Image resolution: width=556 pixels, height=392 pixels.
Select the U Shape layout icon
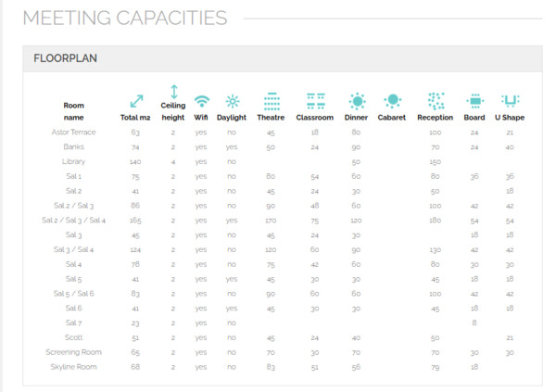pyautogui.click(x=510, y=100)
